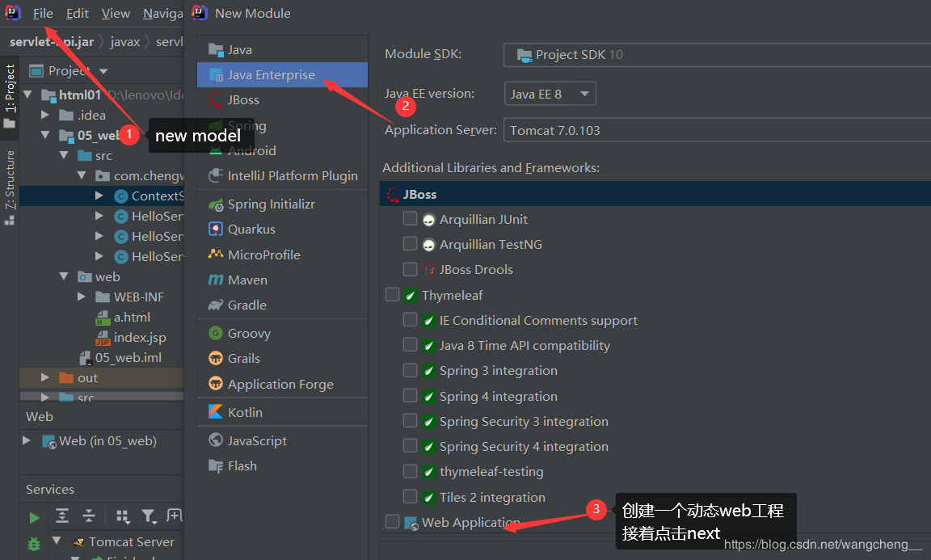The image size is (931, 560).
Task: Select Android module type
Action: (282, 151)
